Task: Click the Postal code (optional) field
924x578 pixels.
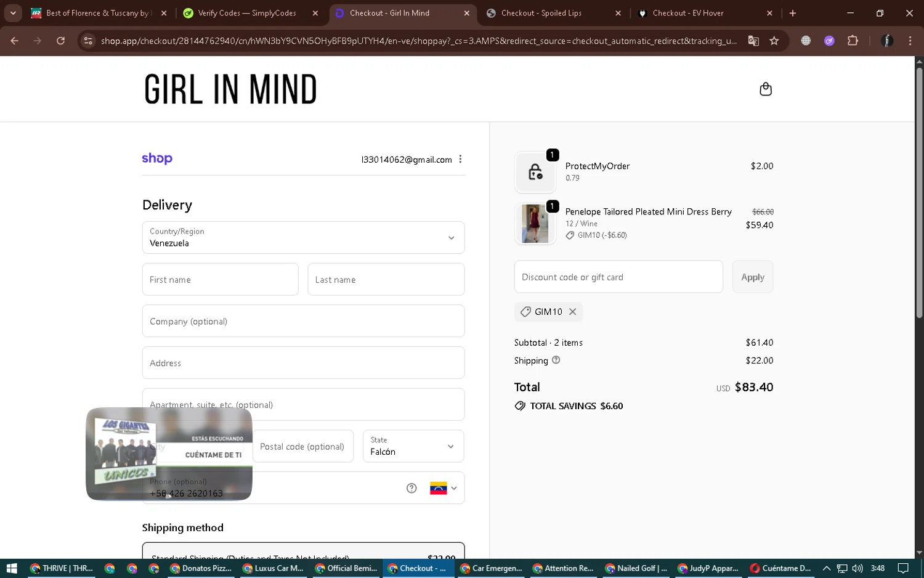Action: click(x=303, y=446)
